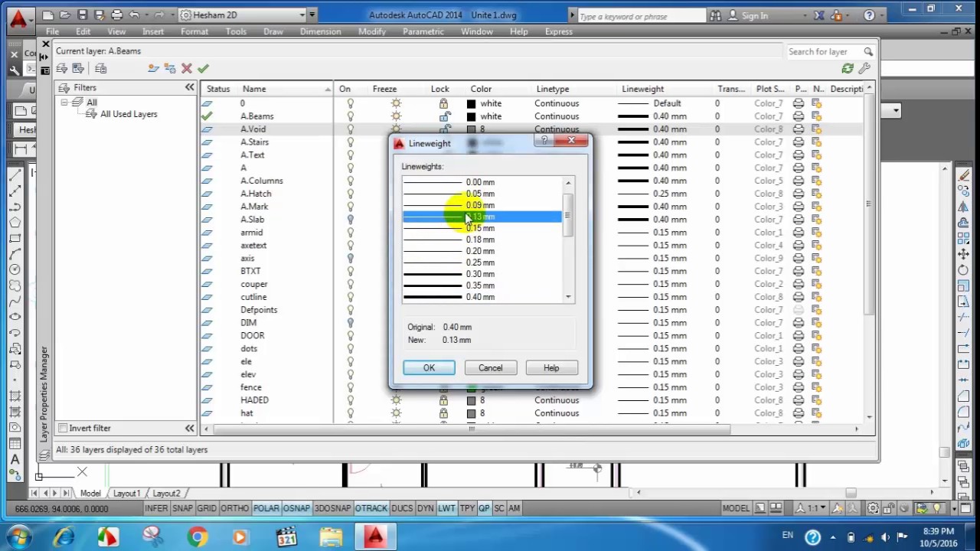The image size is (980, 551).
Task: Click Help in the Lineweight dialog
Action: 551,368
